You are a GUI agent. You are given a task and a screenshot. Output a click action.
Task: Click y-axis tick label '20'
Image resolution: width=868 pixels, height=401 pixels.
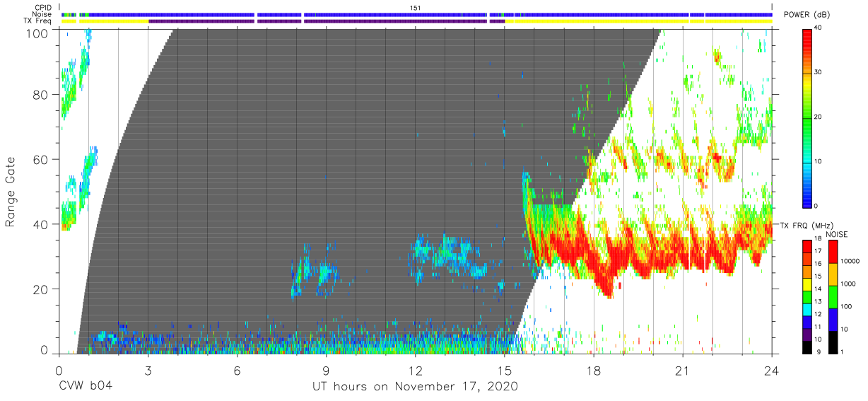coord(41,290)
